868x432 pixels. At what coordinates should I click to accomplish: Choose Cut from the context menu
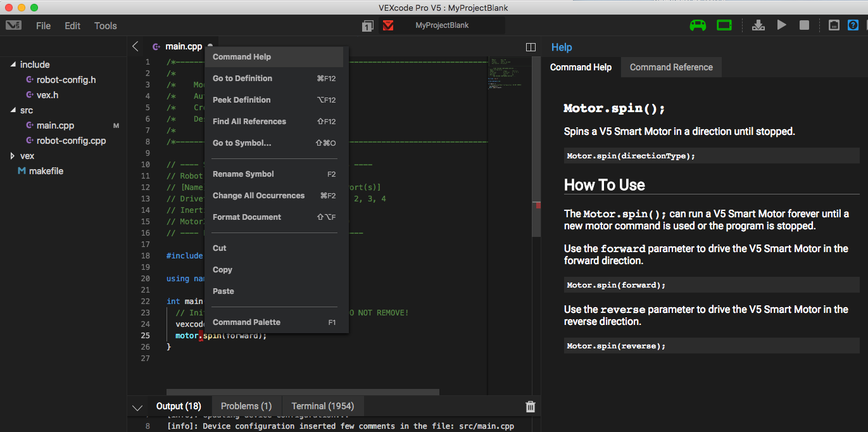tap(274, 248)
